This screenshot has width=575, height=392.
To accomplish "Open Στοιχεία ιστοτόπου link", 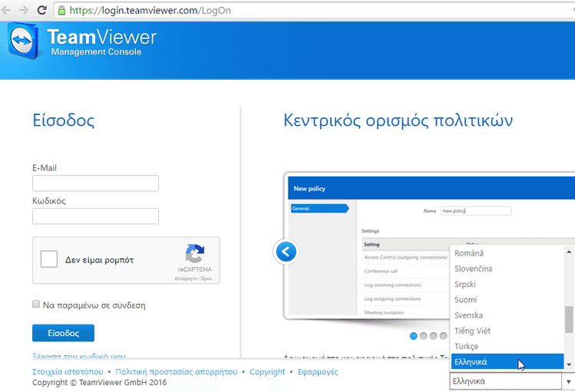I will coord(68,372).
